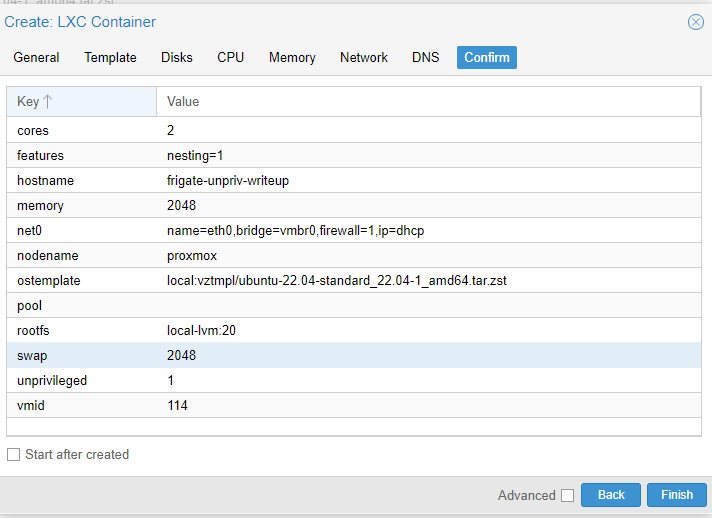The image size is (712, 518).
Task: Close the Create LXC Container dialog
Action: pyautogui.click(x=695, y=22)
